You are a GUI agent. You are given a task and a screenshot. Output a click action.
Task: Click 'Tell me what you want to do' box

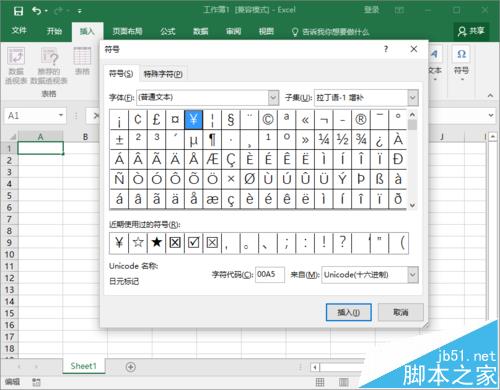pos(331,32)
